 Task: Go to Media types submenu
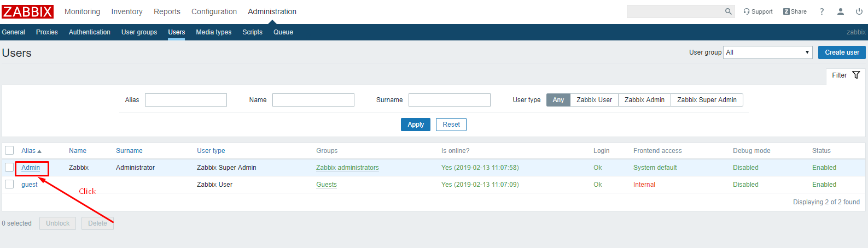coord(214,32)
